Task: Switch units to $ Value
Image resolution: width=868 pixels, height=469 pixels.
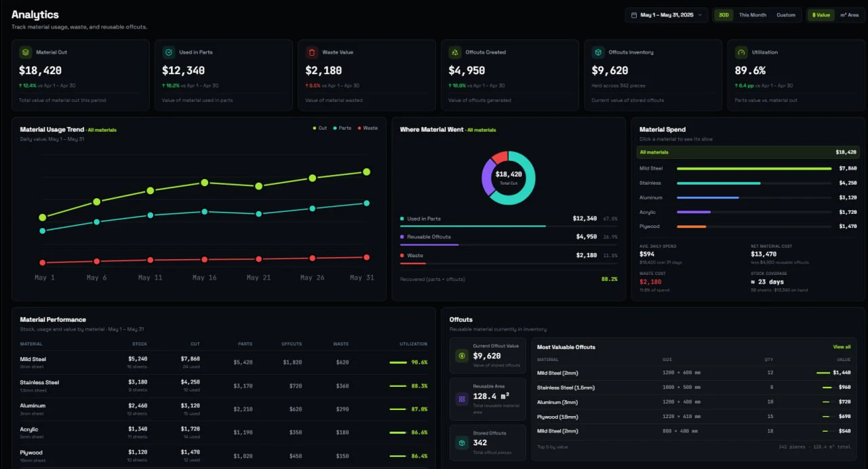Action: click(x=821, y=15)
